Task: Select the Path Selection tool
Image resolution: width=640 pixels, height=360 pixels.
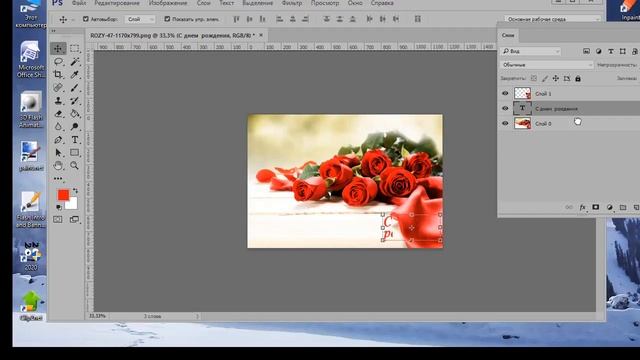Action: tap(58, 153)
